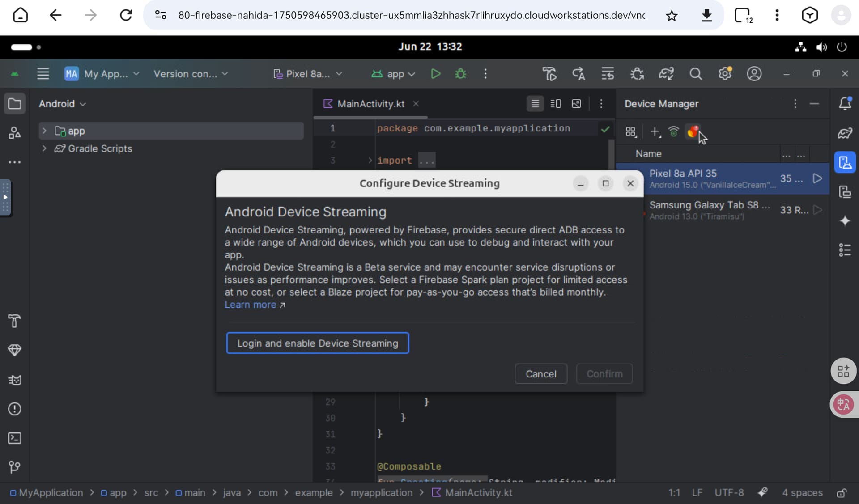Open Terminal tool window icon
This screenshot has height=504, width=859.
[x=14, y=438]
